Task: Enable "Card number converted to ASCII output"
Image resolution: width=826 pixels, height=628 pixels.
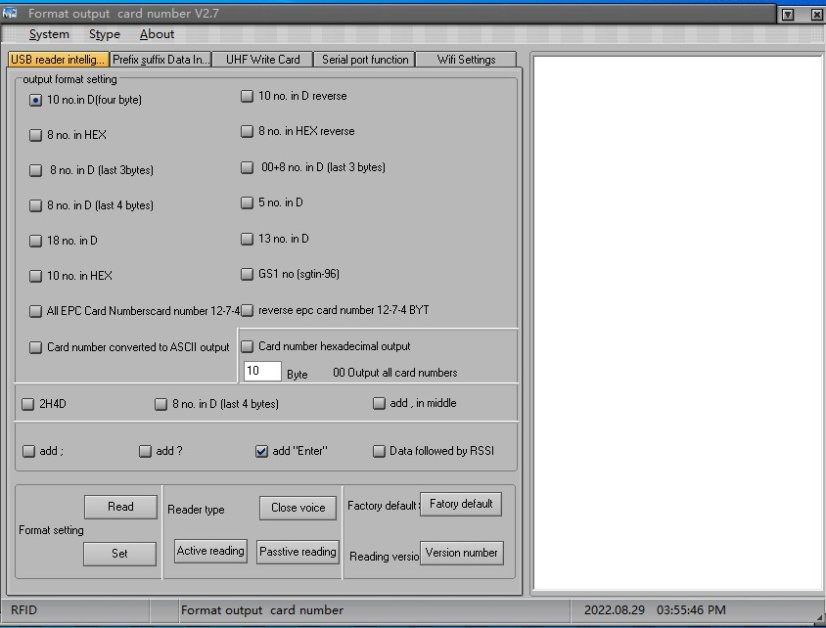Action: tap(35, 347)
